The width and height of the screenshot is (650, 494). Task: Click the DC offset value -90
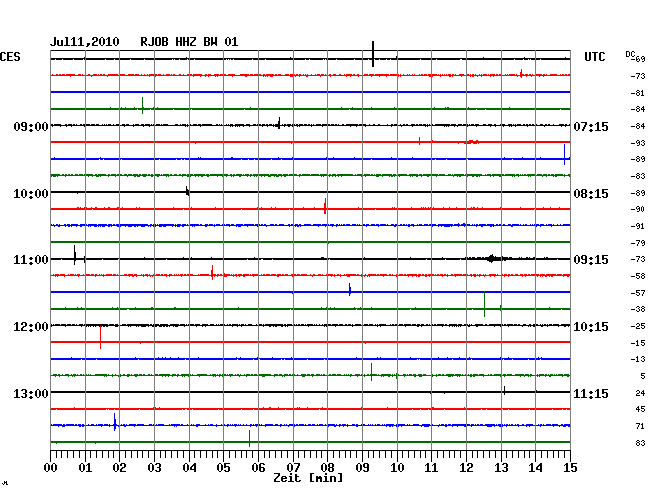(638, 209)
